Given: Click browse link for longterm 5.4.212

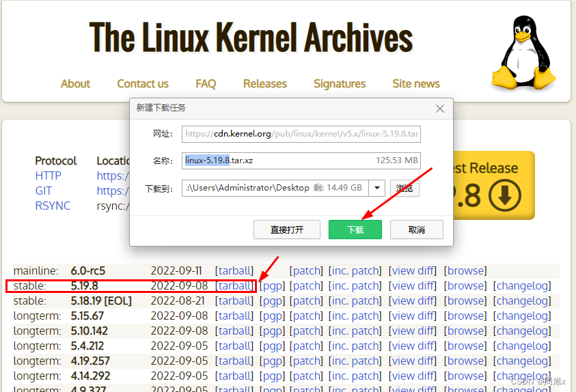Looking at the screenshot, I should pos(465,346).
